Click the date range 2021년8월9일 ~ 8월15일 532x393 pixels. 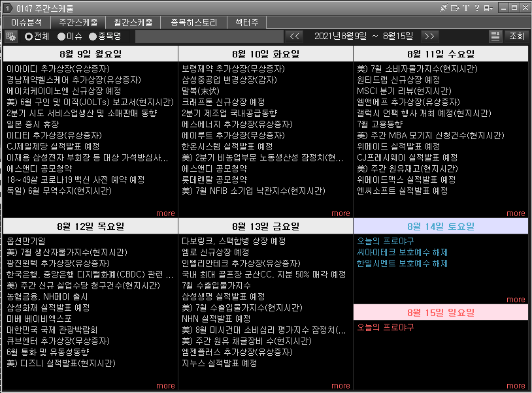point(363,37)
